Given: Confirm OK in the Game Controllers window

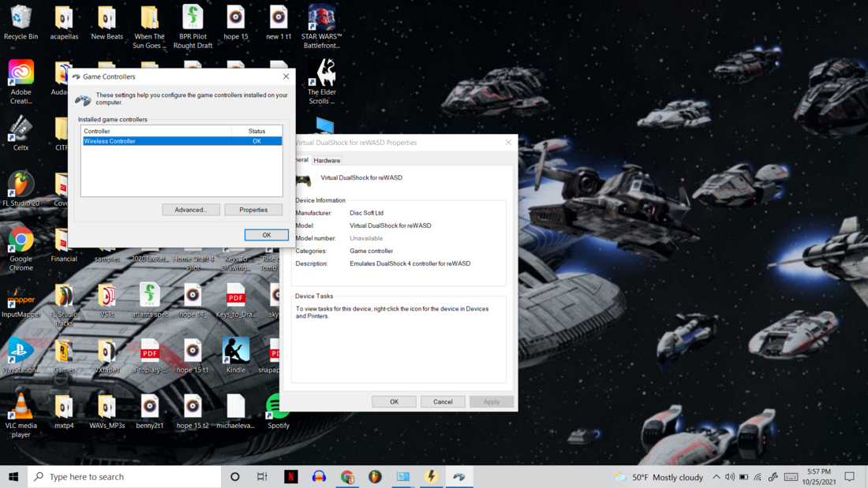Looking at the screenshot, I should pyautogui.click(x=266, y=235).
